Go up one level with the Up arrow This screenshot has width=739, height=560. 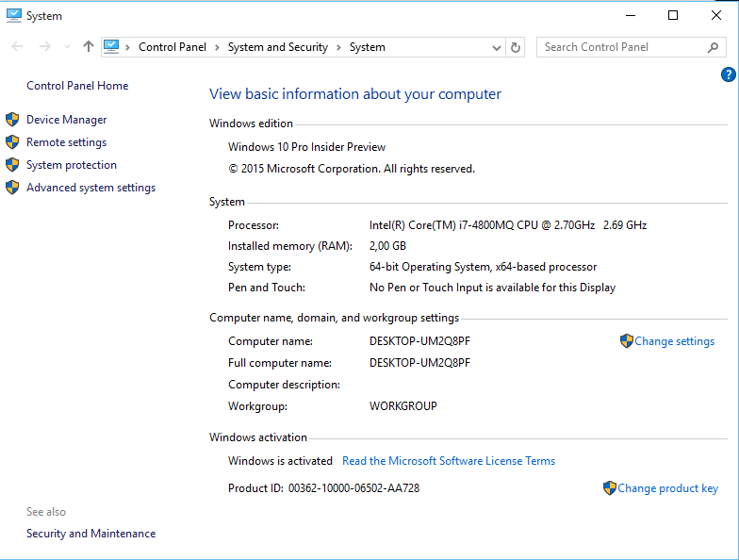pyautogui.click(x=89, y=46)
